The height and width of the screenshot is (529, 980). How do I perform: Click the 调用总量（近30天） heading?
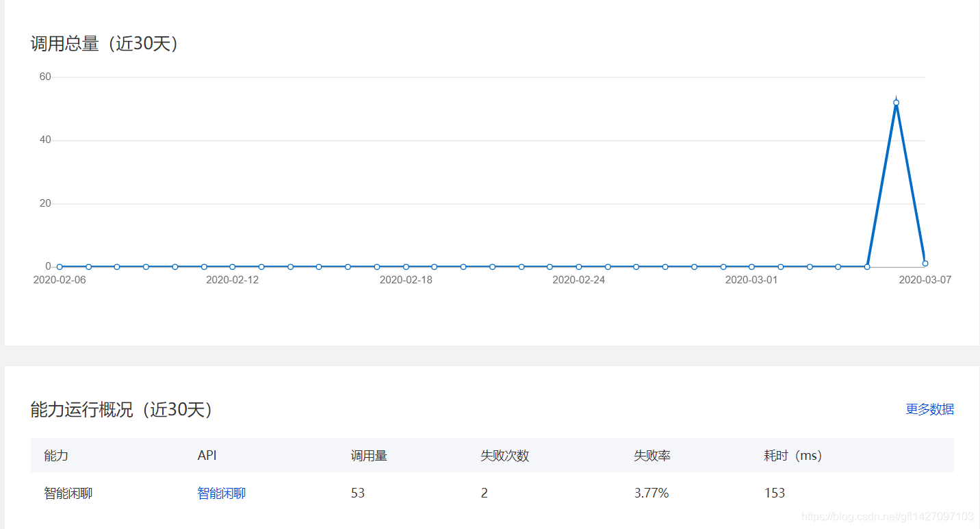coord(105,44)
